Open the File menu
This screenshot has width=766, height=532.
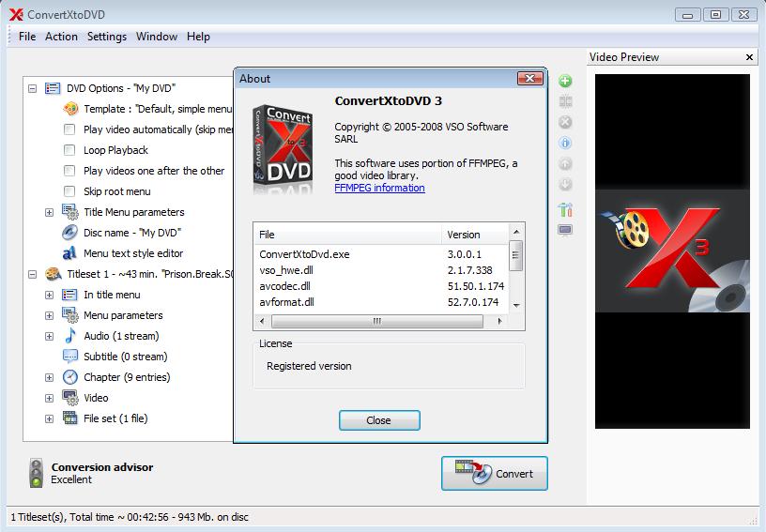point(27,37)
